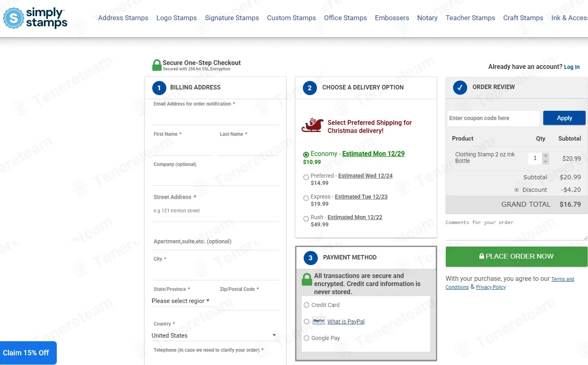Click the Order Review checkmark icon
The image size is (588, 365).
460,87
